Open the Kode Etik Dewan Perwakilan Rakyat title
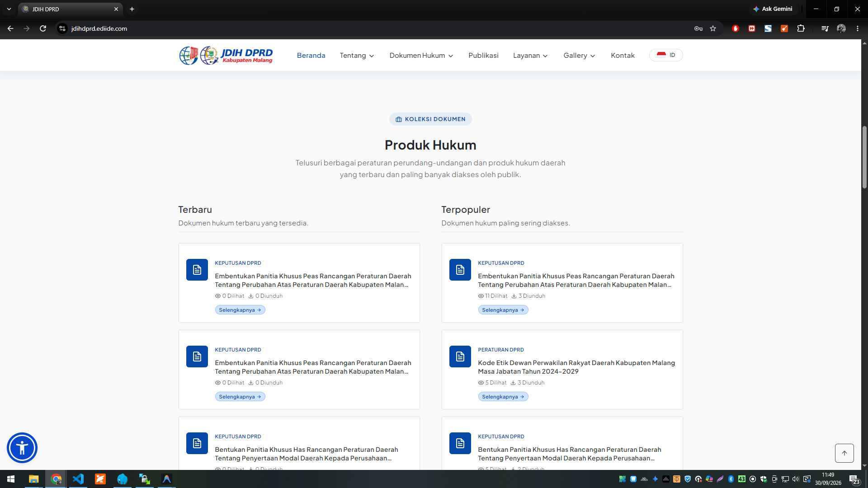868x488 pixels. [x=576, y=367]
